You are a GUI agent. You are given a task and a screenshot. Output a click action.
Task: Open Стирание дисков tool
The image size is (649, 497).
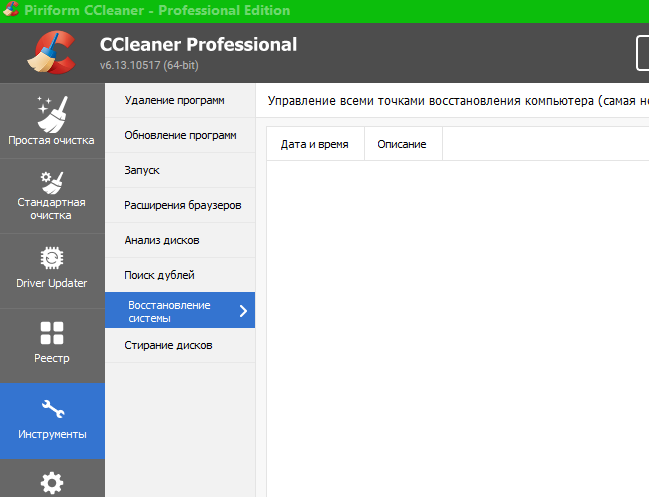pos(180,345)
